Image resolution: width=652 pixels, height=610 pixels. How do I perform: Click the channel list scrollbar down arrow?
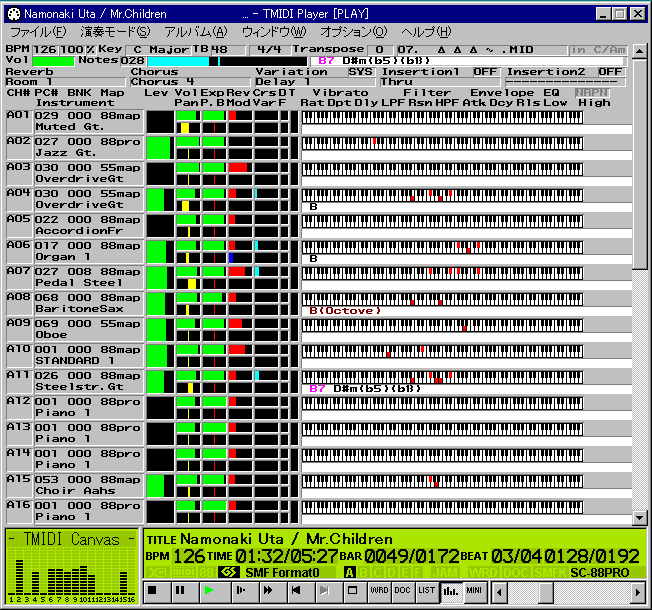(x=639, y=518)
